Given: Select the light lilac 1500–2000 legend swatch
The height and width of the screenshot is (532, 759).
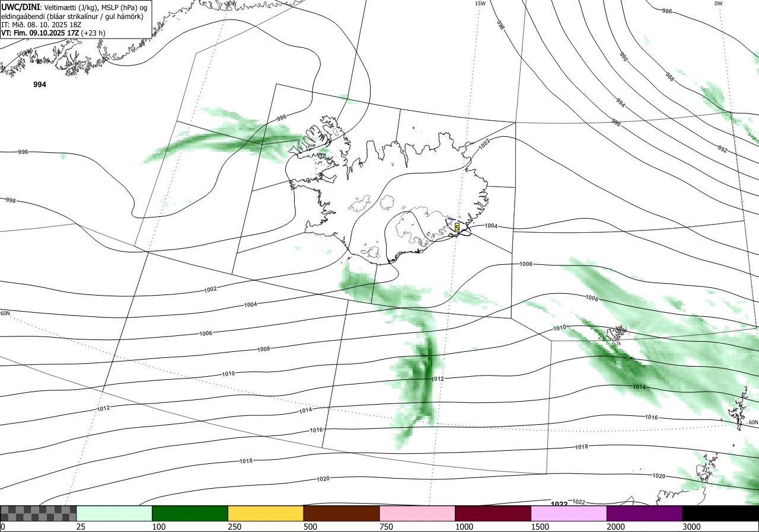Looking at the screenshot, I should (569, 513).
